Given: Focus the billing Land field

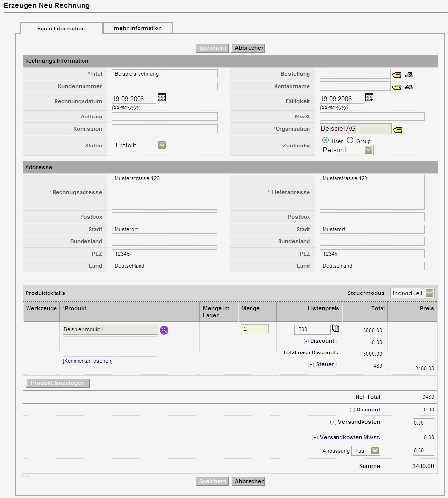Looking at the screenshot, I should tap(165, 266).
